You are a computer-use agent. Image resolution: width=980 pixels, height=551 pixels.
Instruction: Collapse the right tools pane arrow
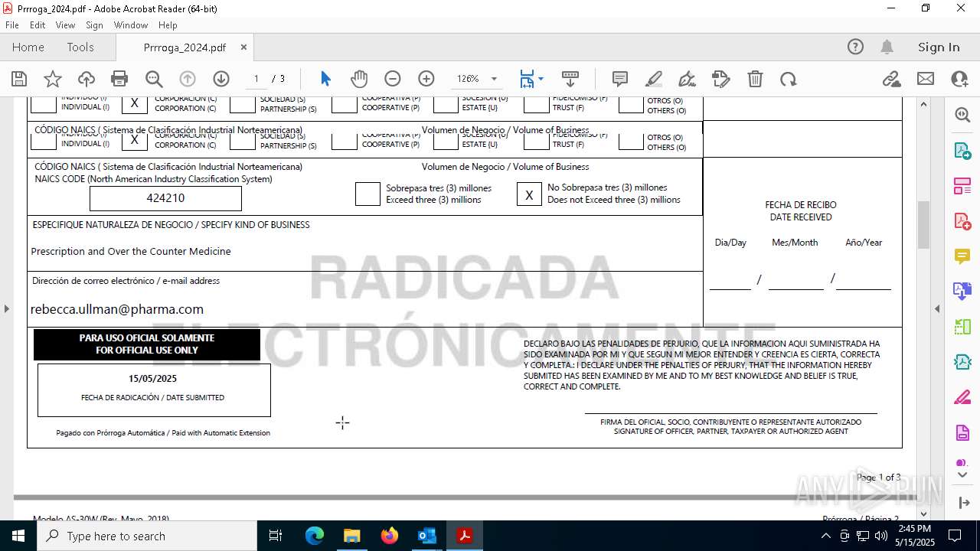(937, 308)
